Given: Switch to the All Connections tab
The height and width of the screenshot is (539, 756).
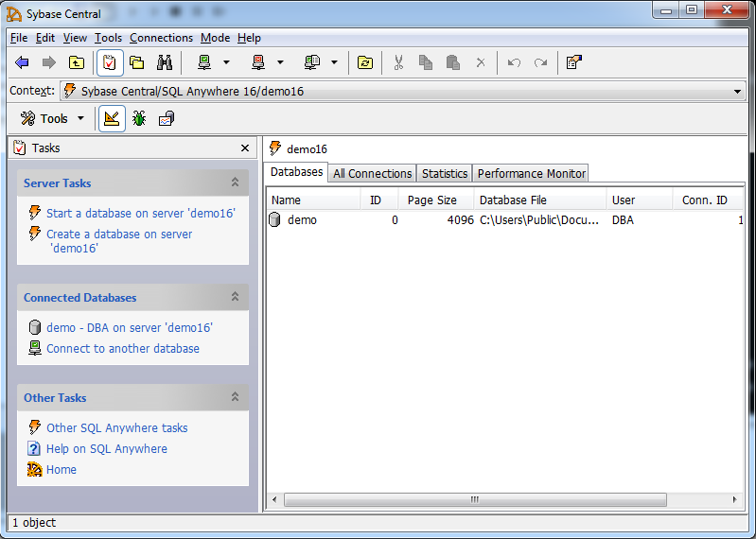Looking at the screenshot, I should coord(372,173).
